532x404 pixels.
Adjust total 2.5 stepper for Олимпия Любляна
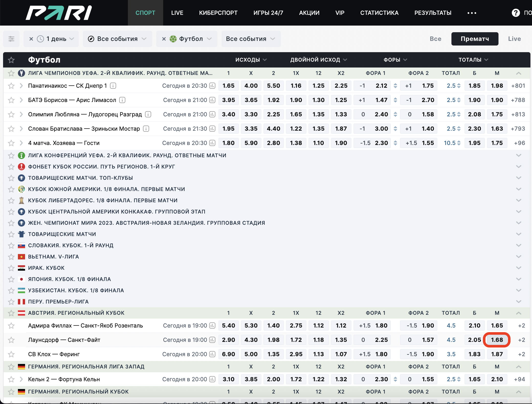[x=459, y=114]
